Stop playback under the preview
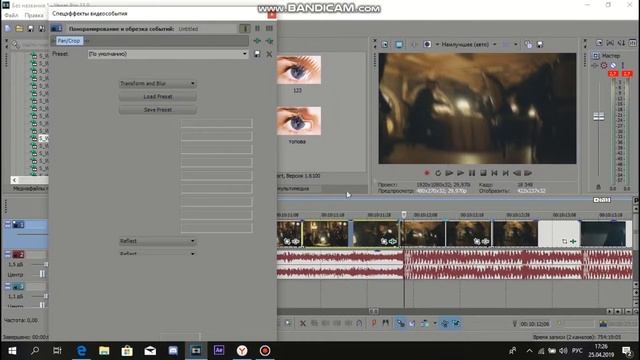 pyautogui.click(x=483, y=173)
